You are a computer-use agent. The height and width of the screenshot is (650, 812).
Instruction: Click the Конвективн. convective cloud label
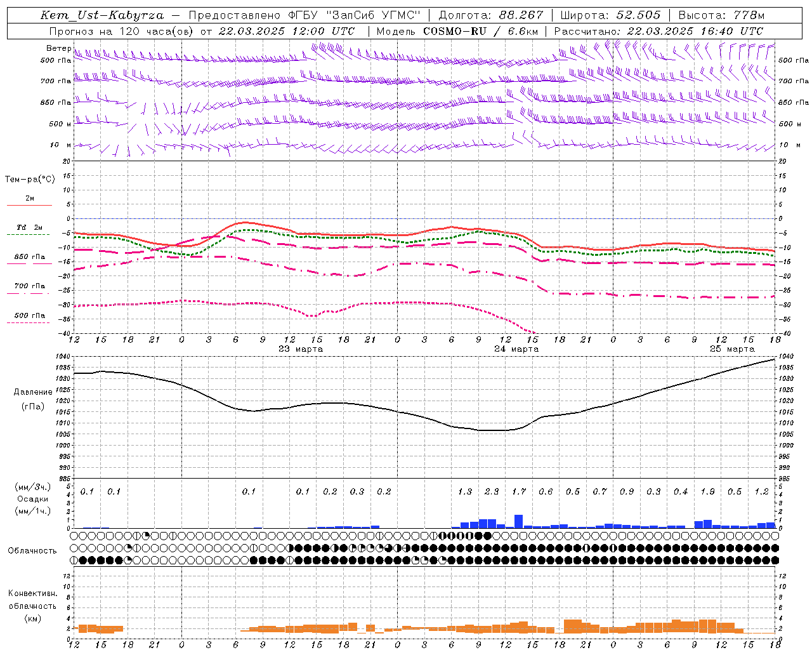(32, 594)
